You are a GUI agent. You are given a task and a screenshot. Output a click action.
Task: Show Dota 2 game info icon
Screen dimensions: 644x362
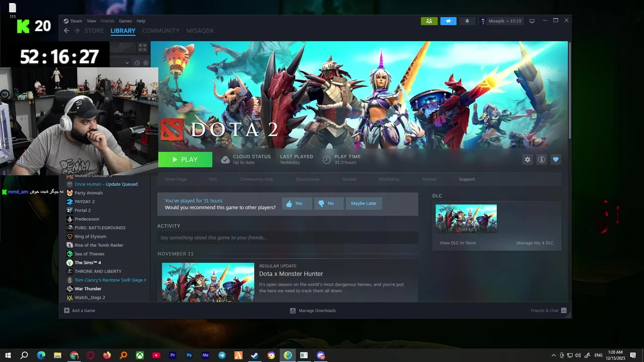pyautogui.click(x=541, y=159)
